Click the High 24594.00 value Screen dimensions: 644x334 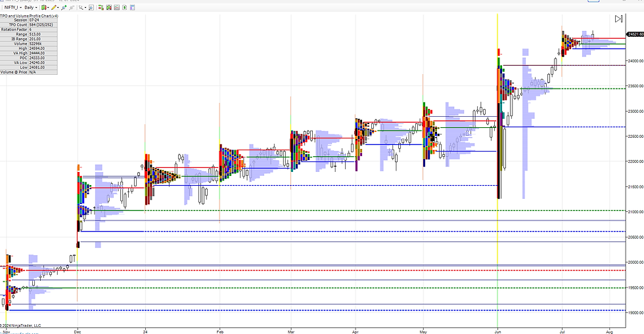pos(43,49)
